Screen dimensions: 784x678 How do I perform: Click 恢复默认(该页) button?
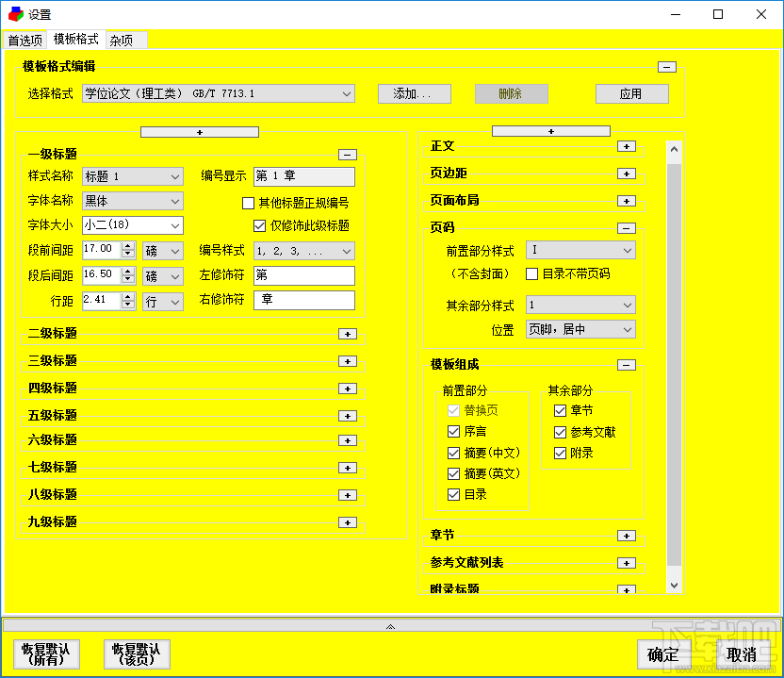(x=137, y=654)
